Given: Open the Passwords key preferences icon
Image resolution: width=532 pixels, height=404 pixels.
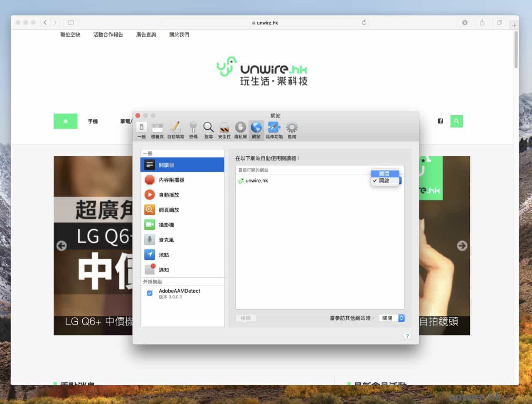Looking at the screenshot, I should [x=193, y=130].
